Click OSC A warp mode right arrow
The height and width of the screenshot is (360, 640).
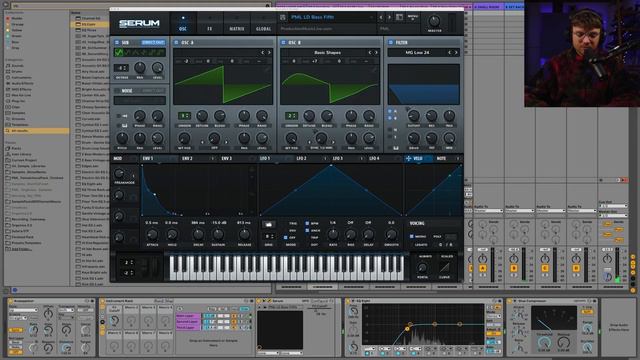tap(226, 142)
